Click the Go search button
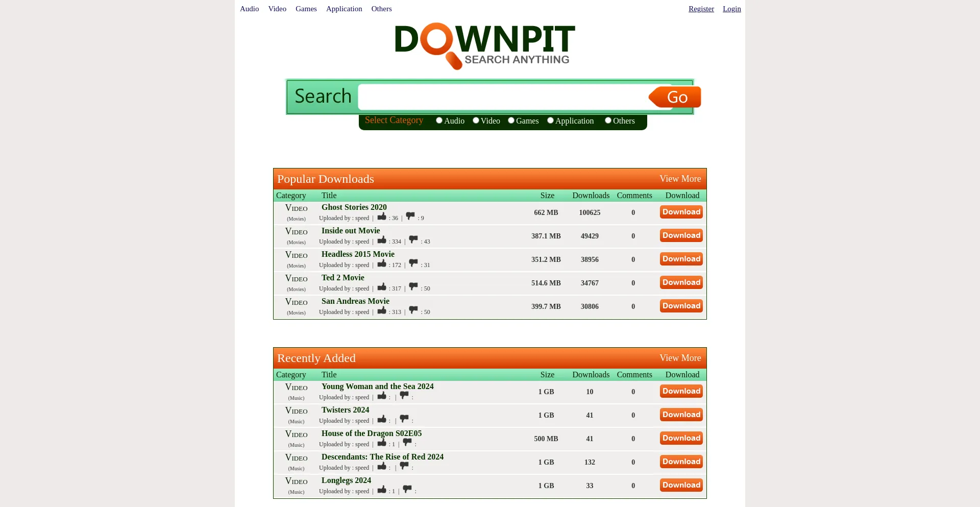 coord(675,97)
